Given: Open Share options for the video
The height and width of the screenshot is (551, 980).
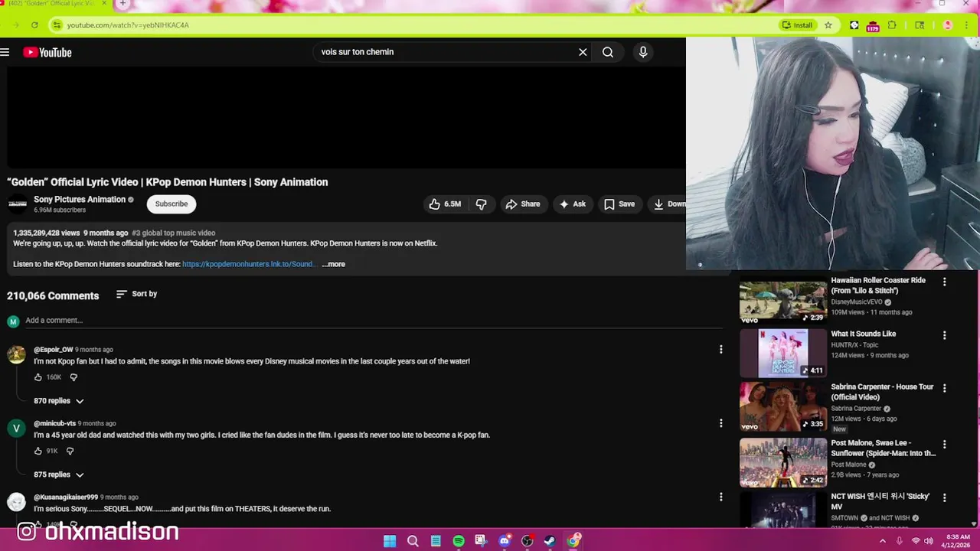Looking at the screenshot, I should pyautogui.click(x=523, y=204).
